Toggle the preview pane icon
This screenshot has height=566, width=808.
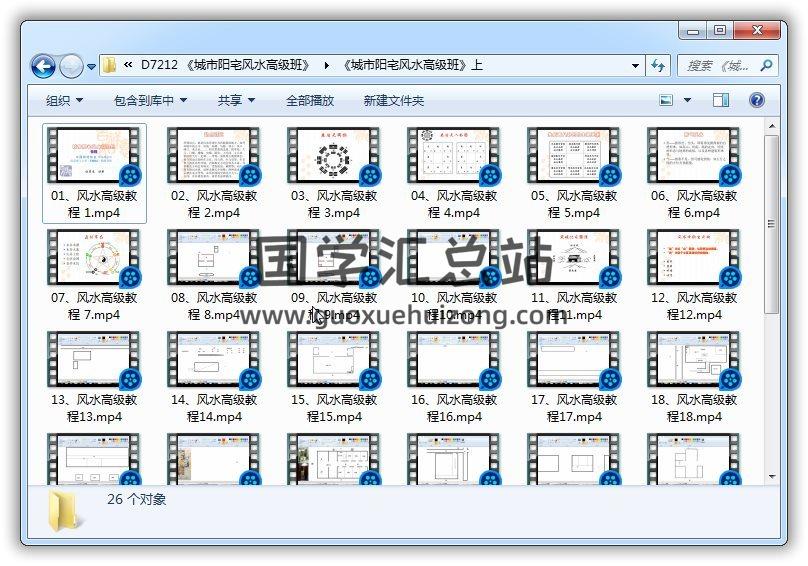[x=721, y=100]
